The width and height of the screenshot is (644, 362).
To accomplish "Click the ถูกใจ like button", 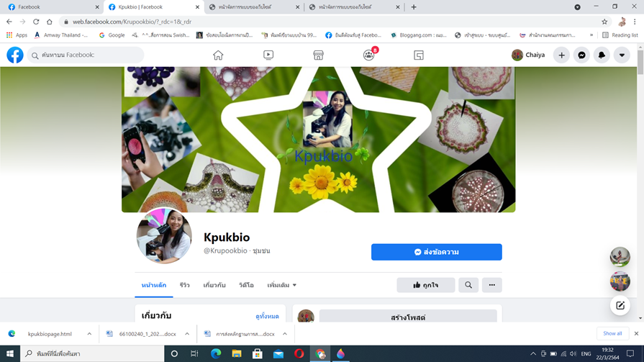I will tap(425, 285).
